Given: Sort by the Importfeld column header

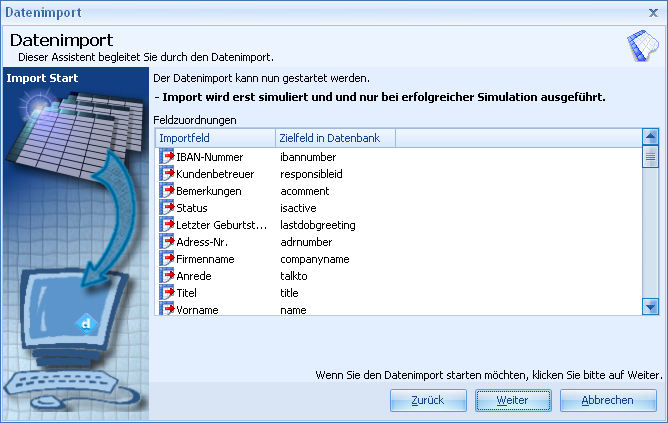Looking at the screenshot, I should pos(216,138).
